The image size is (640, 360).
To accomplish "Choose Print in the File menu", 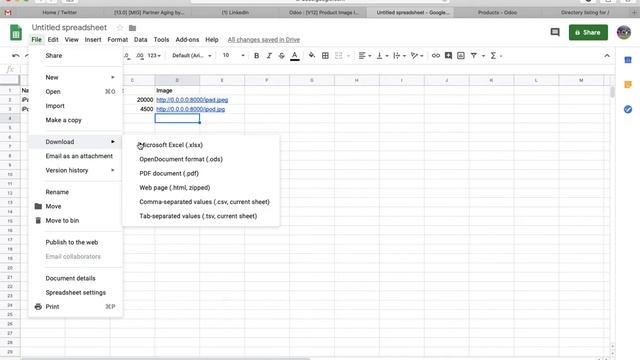I will pyautogui.click(x=76, y=307).
